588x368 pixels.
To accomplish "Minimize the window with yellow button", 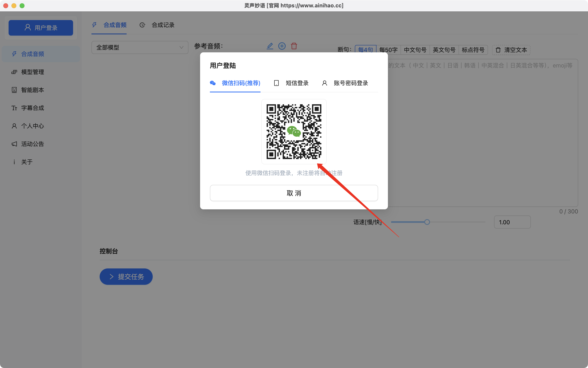I will [x=14, y=6].
